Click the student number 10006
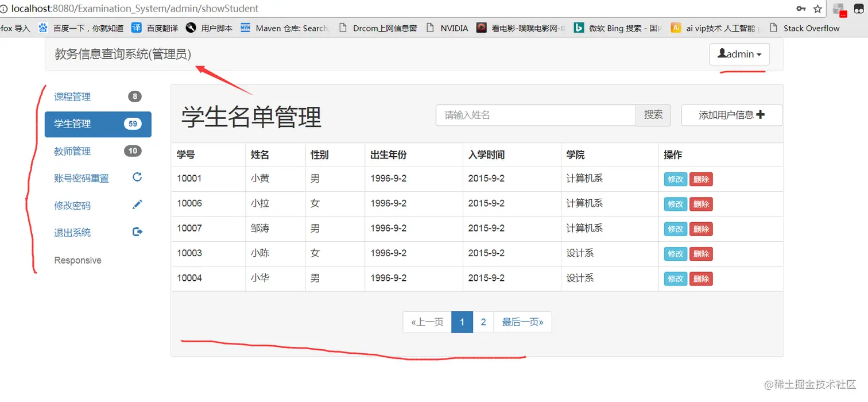868x402 pixels. 189,203
